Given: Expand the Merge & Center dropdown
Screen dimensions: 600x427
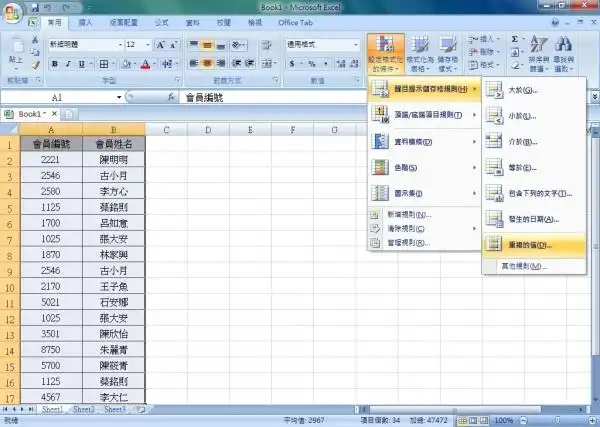Looking at the screenshot, I should 275,64.
